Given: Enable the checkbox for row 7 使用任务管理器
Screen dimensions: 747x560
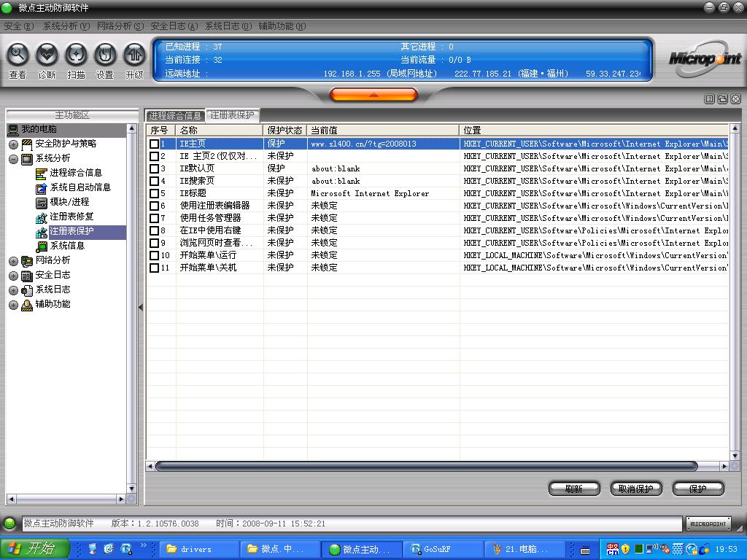Looking at the screenshot, I should click(155, 218).
